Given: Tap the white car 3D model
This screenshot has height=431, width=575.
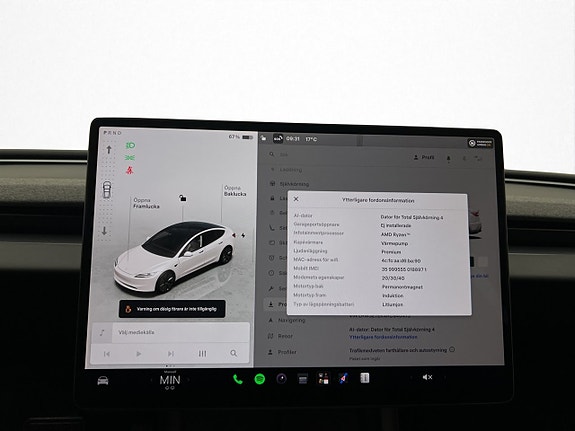Looking at the screenshot, I should click(x=174, y=257).
